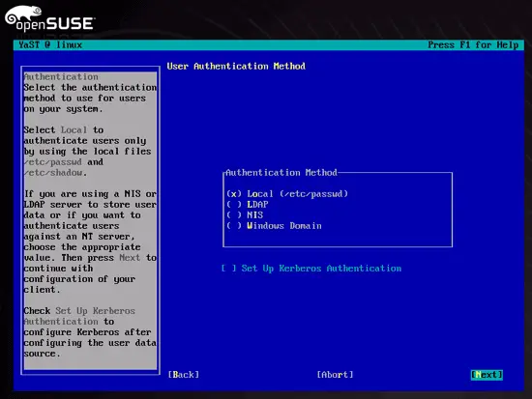
Task: Select the NIS radio option
Action: 245,214
